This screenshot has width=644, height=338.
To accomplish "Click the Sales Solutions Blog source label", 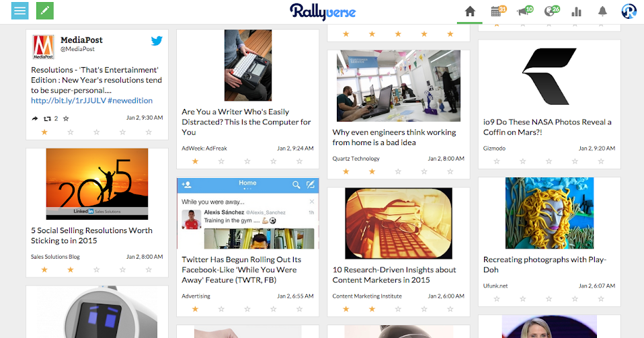I will [55, 257].
